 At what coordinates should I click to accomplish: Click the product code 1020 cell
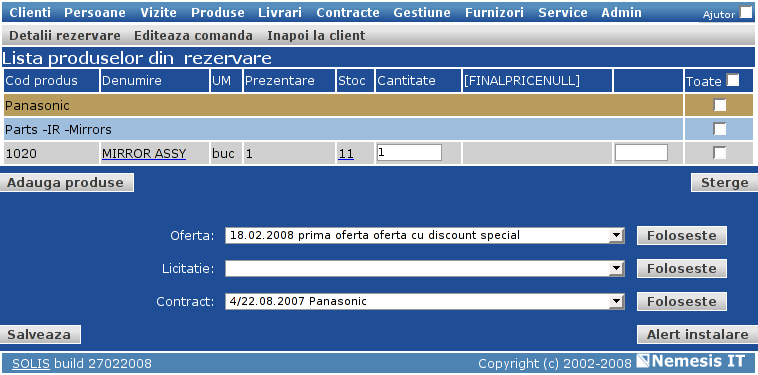(x=51, y=154)
